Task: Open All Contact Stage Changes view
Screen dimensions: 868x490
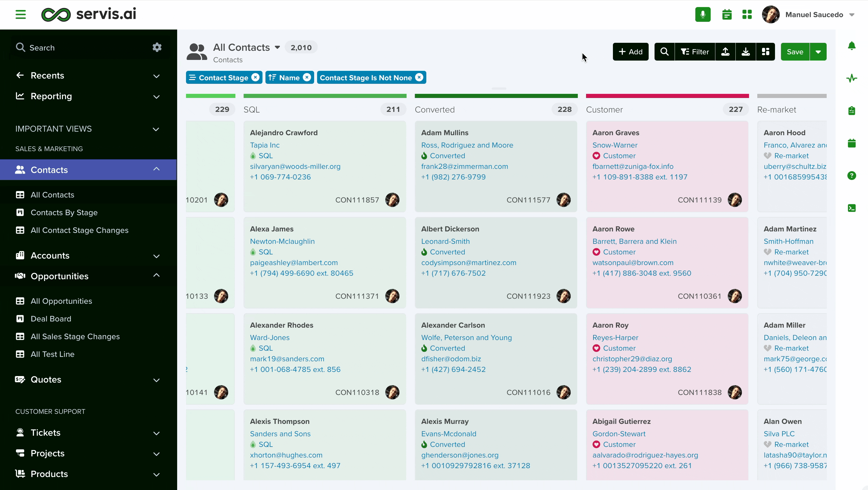Action: (x=79, y=230)
